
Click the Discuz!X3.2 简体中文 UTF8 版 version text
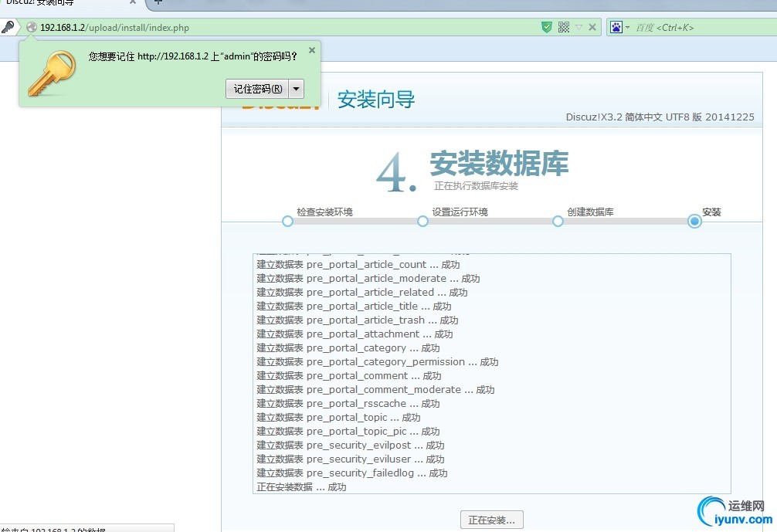(660, 117)
